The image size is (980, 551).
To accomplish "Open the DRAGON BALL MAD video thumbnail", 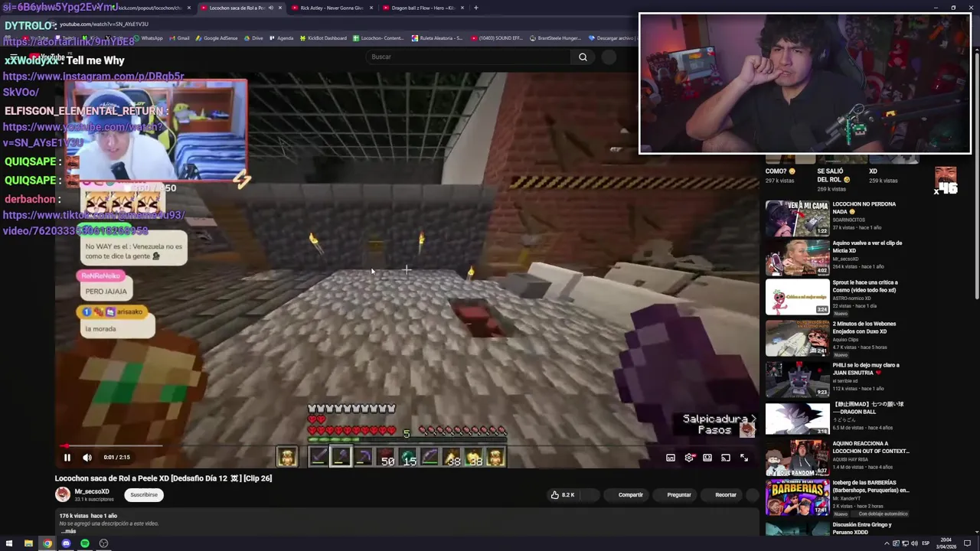I will [797, 418].
